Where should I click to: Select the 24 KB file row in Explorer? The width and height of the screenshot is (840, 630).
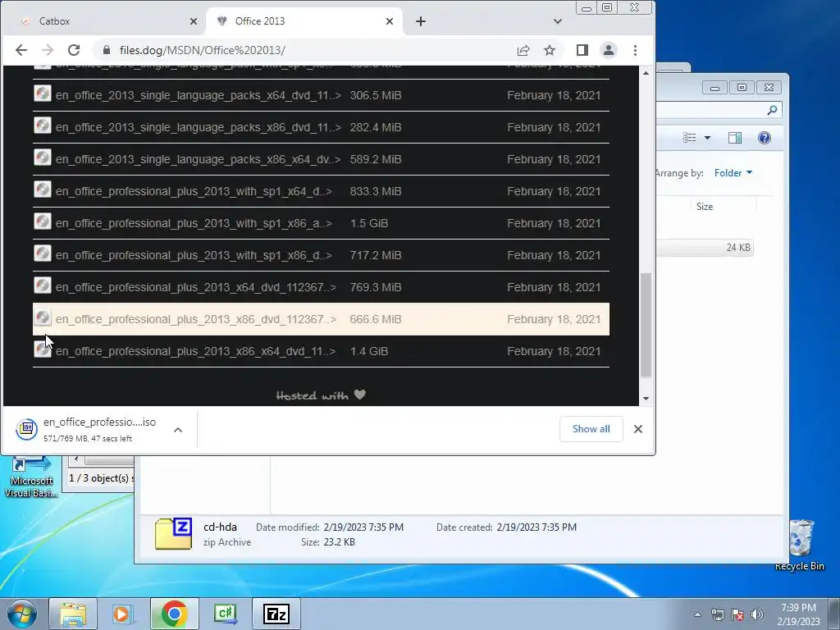point(705,248)
